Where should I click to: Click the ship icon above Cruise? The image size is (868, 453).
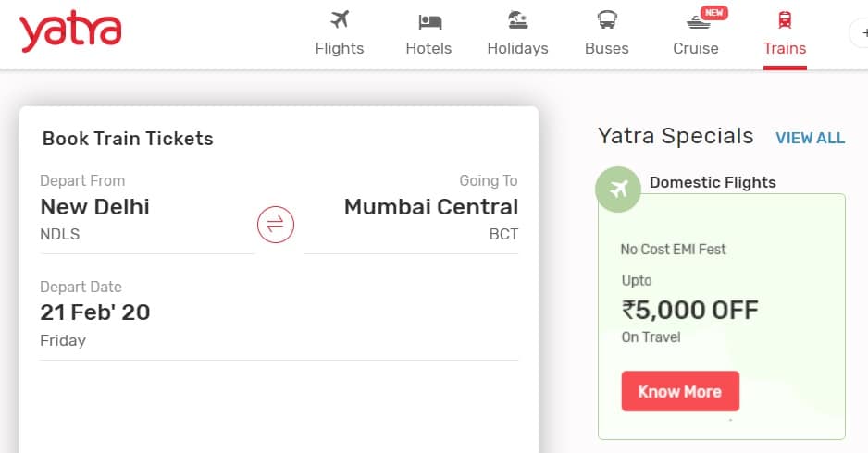[x=698, y=22]
